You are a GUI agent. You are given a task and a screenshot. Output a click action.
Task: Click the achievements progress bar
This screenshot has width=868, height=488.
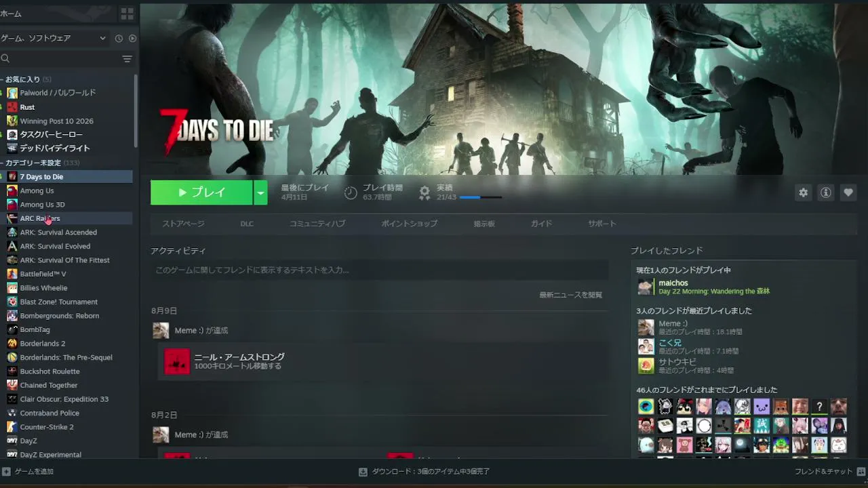481,197
